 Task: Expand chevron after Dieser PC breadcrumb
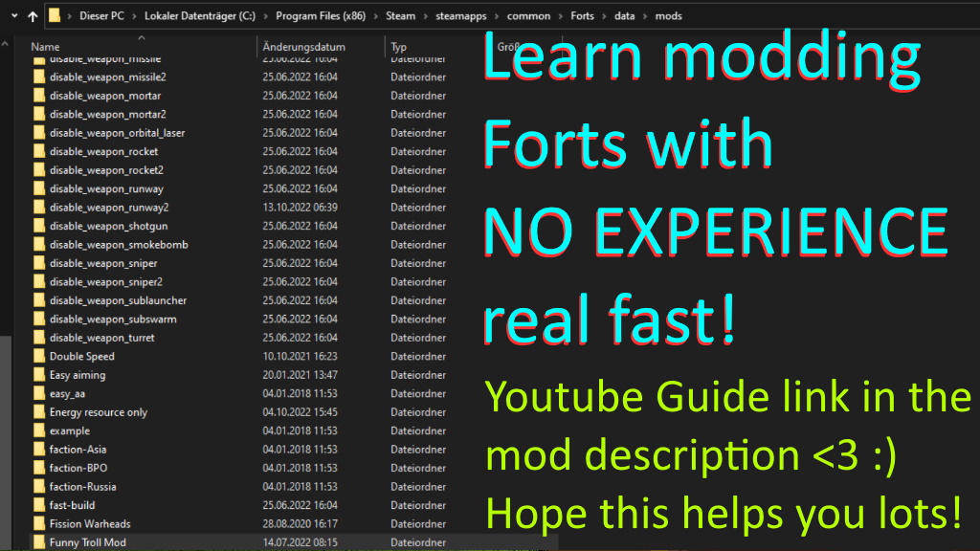[x=134, y=16]
